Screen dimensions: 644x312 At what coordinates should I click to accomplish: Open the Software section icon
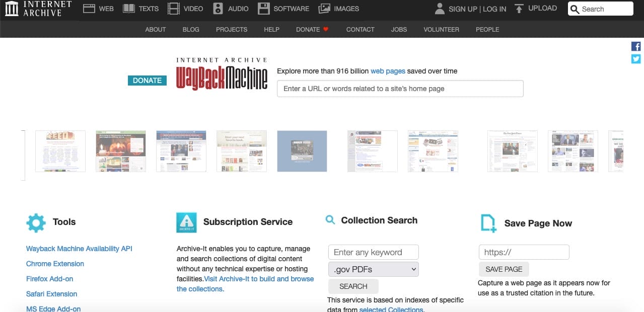pos(263,8)
